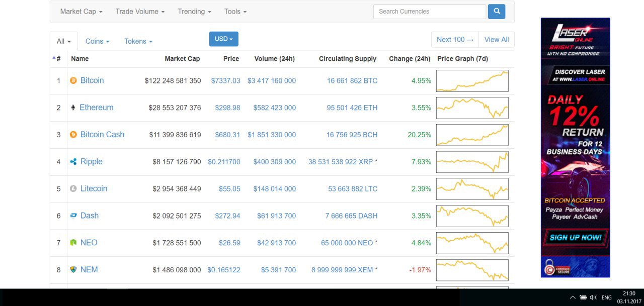Screen dimensions: 644x306
Task: Click the NEM logo icon
Action: [x=73, y=270]
